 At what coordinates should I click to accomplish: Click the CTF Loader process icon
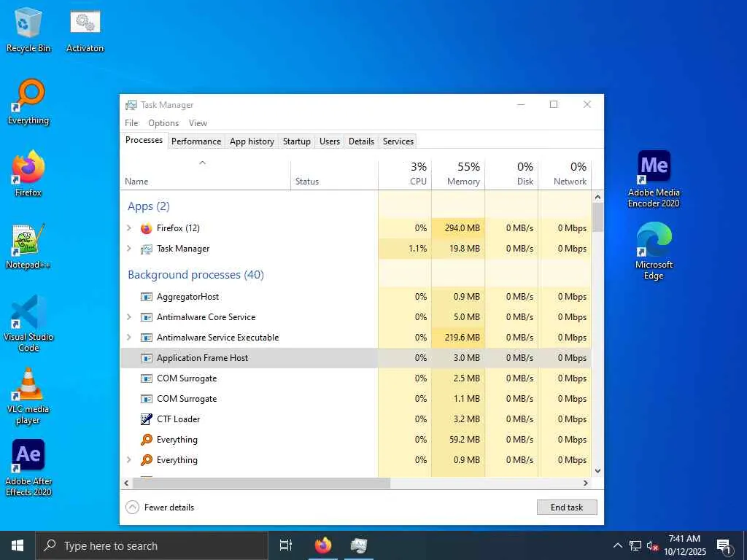tap(146, 419)
